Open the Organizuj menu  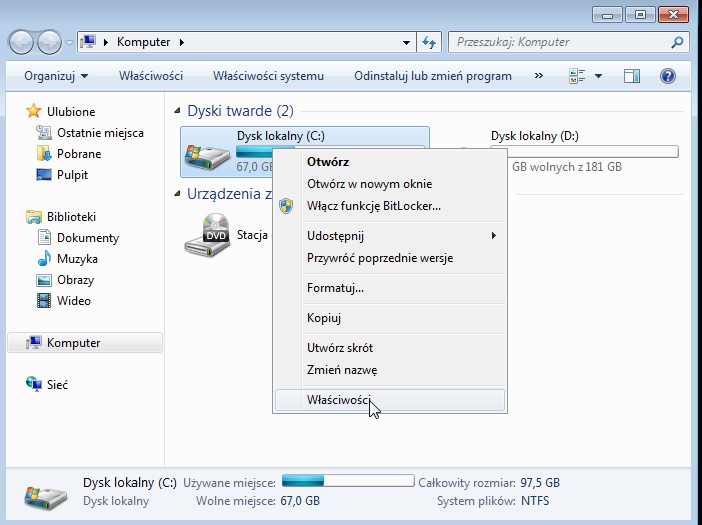point(56,76)
